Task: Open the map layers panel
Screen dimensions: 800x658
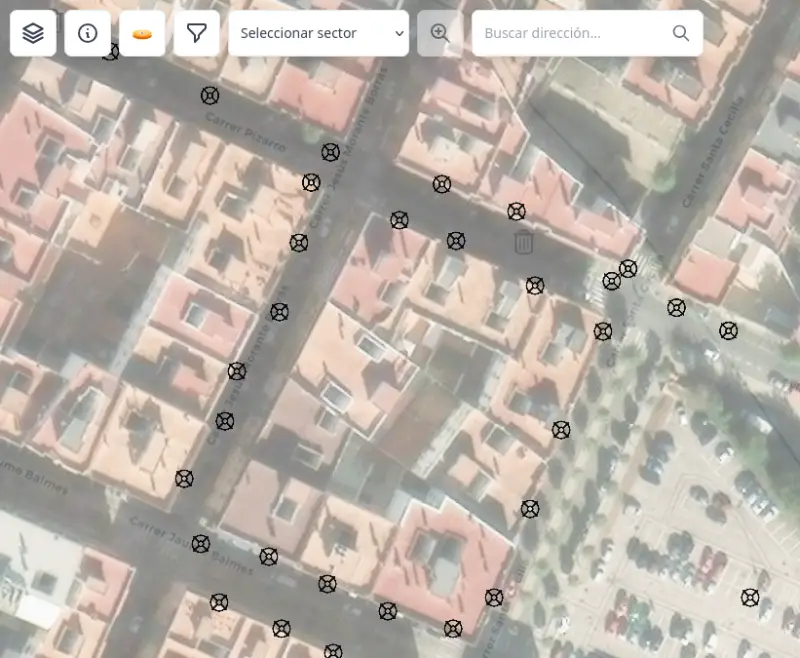Action: click(x=33, y=34)
